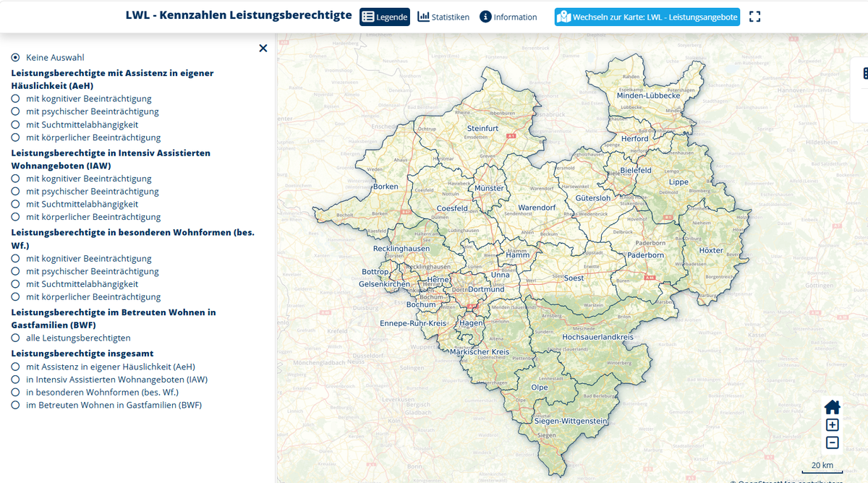Select IAW mit Suchtmittelabhängigkeit
The image size is (868, 483).
pos(15,204)
